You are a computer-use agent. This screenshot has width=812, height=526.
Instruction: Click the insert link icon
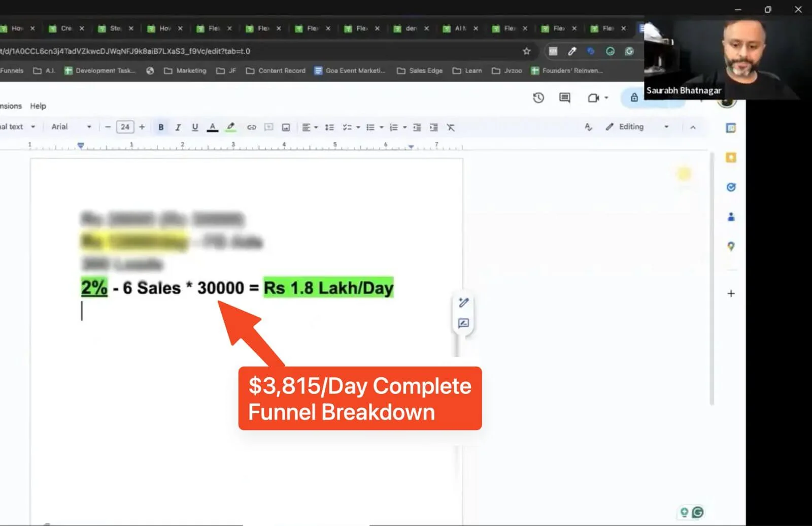251,127
